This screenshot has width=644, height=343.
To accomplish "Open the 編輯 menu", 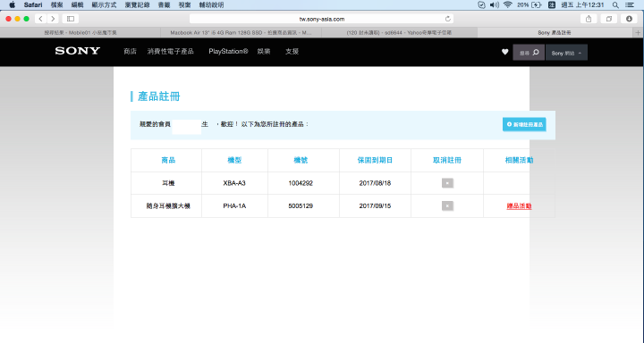I will pyautogui.click(x=77, y=5).
